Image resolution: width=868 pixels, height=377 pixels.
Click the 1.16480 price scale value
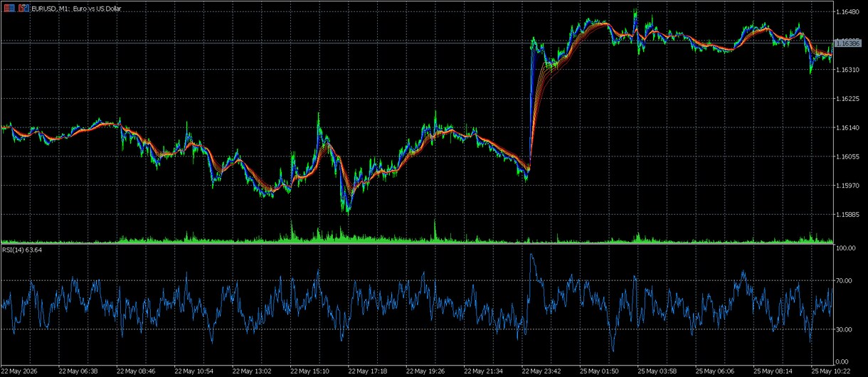[848, 12]
